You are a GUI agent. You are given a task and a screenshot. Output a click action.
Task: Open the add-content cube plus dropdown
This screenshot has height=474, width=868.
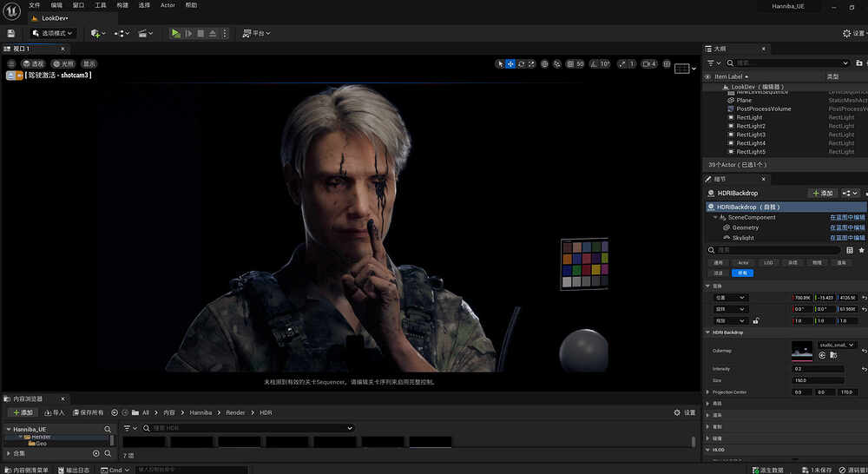98,33
